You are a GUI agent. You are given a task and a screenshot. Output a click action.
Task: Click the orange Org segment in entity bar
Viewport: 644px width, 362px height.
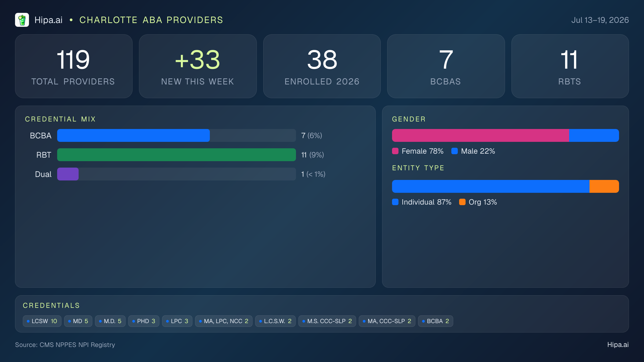tap(604, 186)
